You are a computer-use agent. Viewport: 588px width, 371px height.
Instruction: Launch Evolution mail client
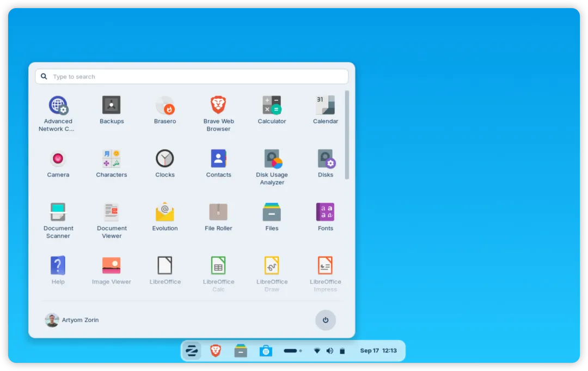[x=165, y=217]
